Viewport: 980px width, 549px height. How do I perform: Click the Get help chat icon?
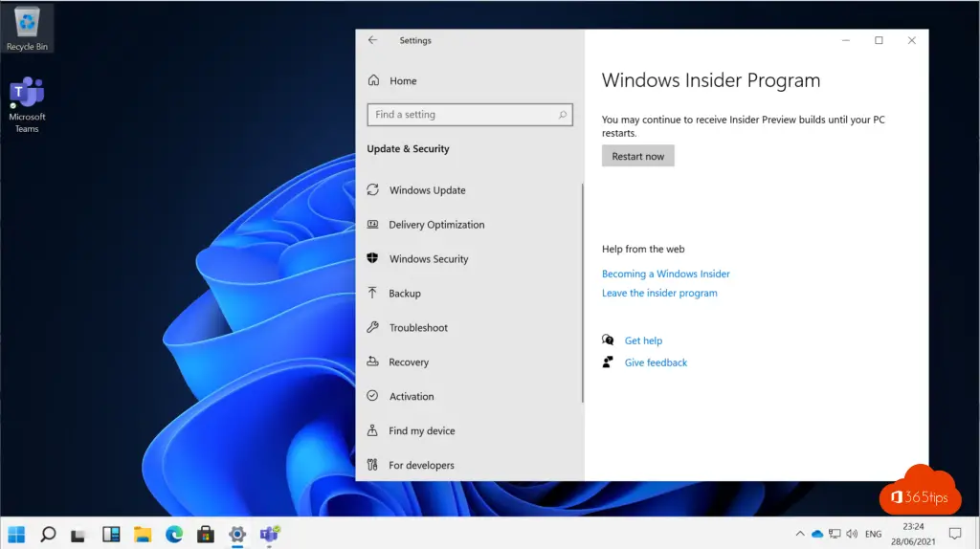(608, 340)
